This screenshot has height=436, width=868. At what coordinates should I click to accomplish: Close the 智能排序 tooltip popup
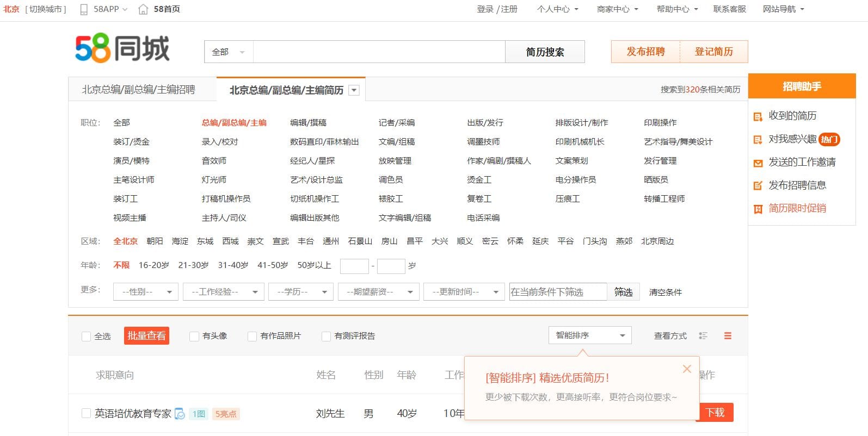point(687,369)
